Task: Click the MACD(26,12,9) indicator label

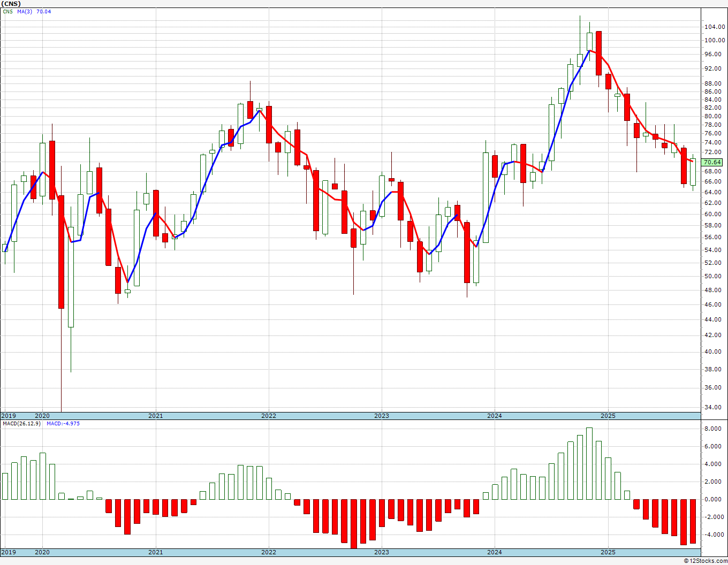Action: tap(22, 424)
